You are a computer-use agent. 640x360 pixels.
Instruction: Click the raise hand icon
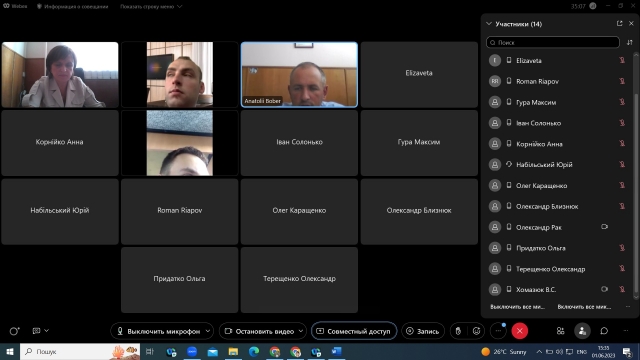458,331
